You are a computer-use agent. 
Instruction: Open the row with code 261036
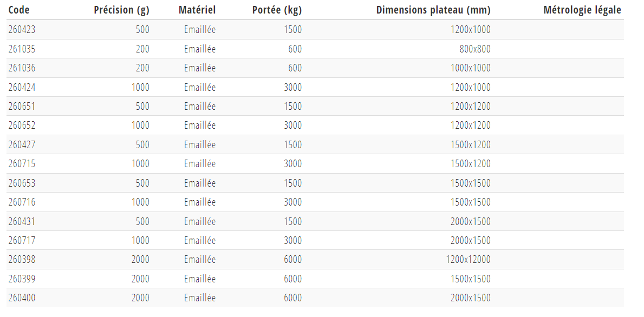tap(22, 68)
